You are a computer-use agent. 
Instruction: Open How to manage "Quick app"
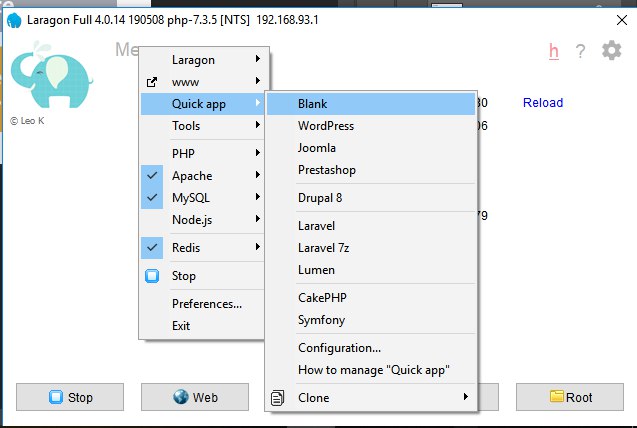point(371,370)
